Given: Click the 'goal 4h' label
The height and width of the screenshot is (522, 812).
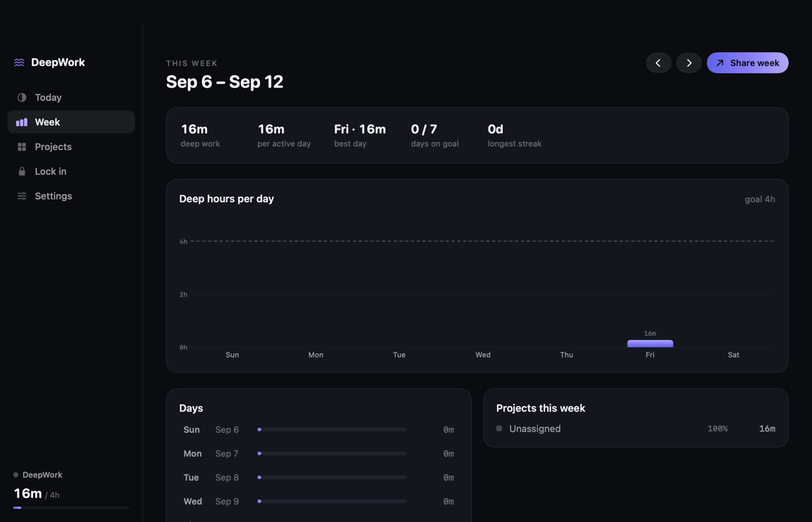Looking at the screenshot, I should (x=760, y=199).
